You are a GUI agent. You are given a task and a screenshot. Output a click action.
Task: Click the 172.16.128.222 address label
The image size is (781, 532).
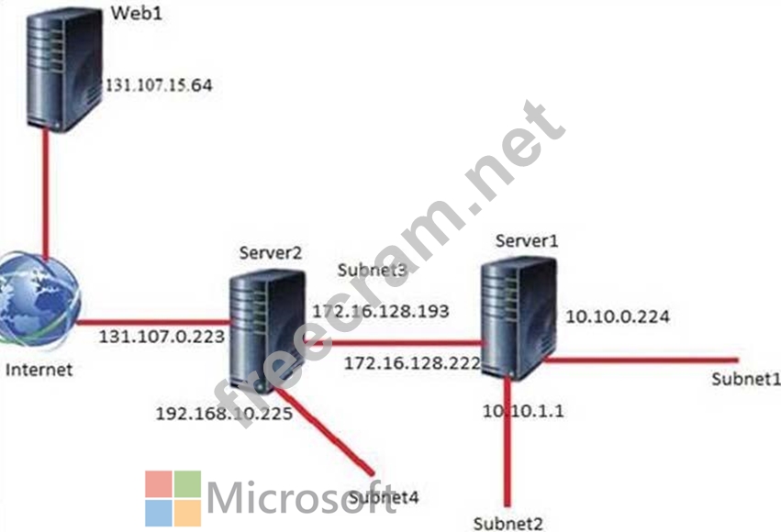click(x=412, y=363)
